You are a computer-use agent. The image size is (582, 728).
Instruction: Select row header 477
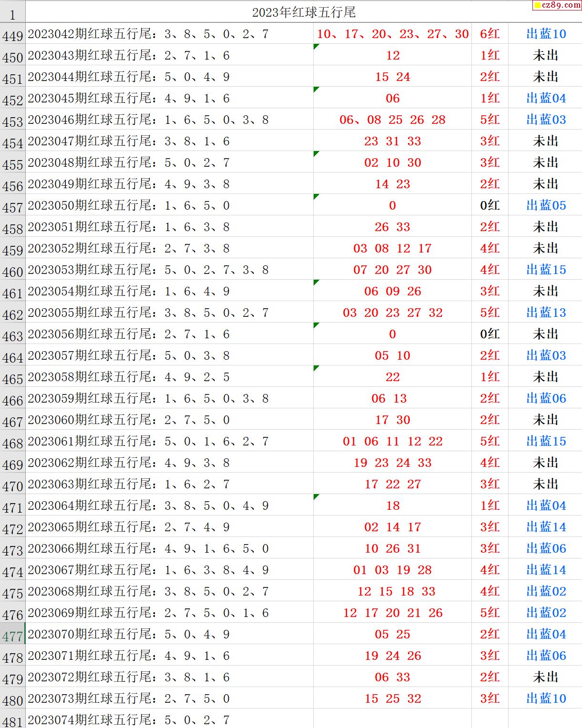coord(12,635)
